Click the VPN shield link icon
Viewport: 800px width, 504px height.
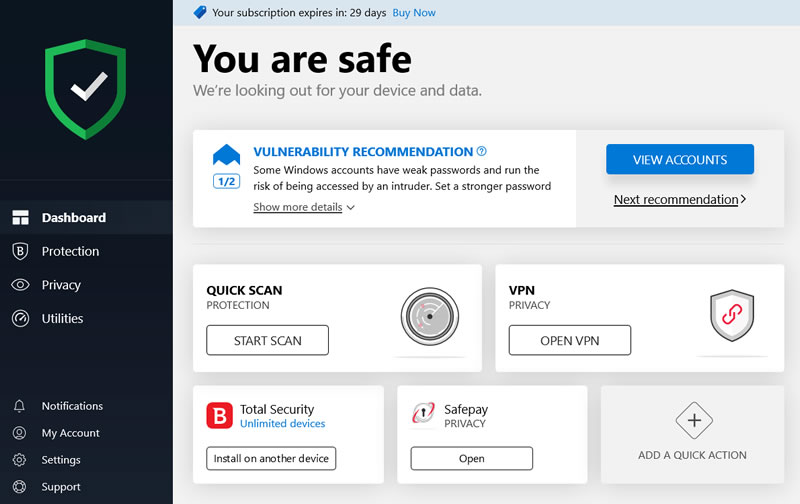[732, 315]
